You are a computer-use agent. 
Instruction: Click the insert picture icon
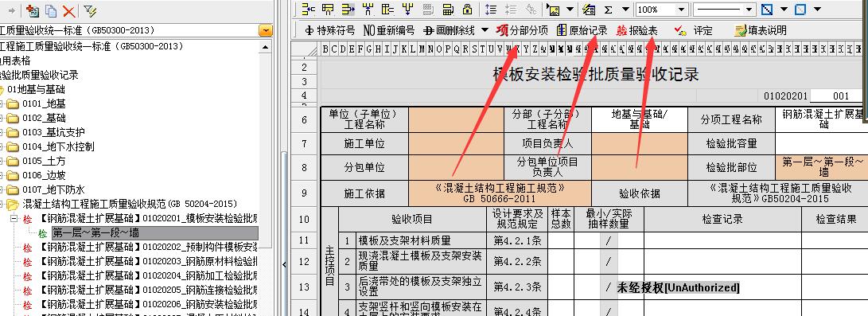(x=553, y=10)
